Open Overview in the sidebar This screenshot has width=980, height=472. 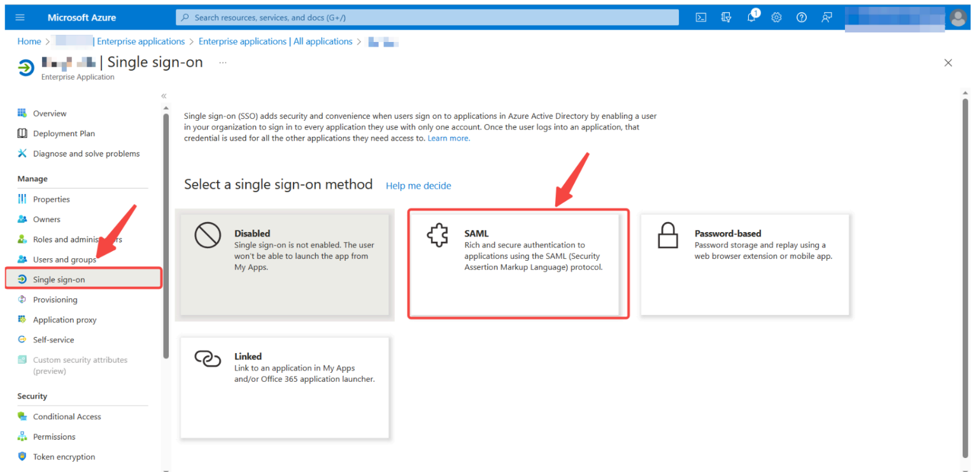pos(50,113)
